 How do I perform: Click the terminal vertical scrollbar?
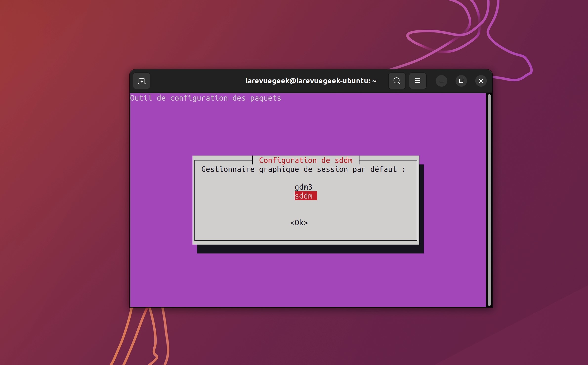click(x=489, y=200)
